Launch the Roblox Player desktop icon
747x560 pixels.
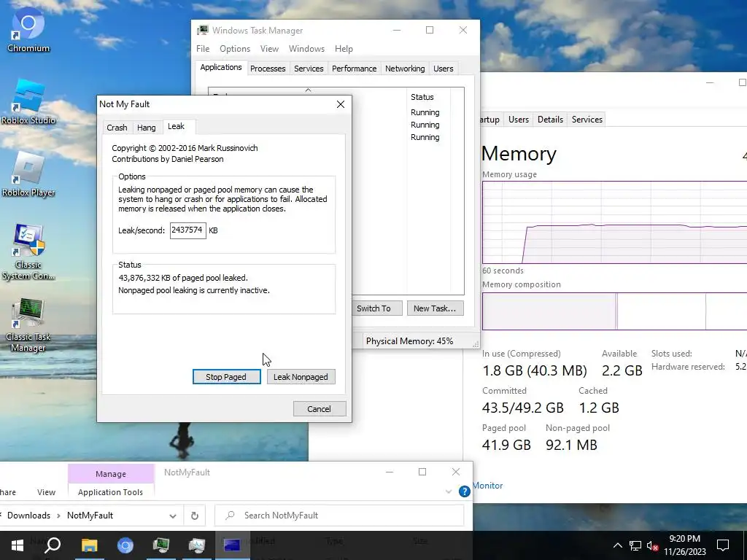pos(28,174)
